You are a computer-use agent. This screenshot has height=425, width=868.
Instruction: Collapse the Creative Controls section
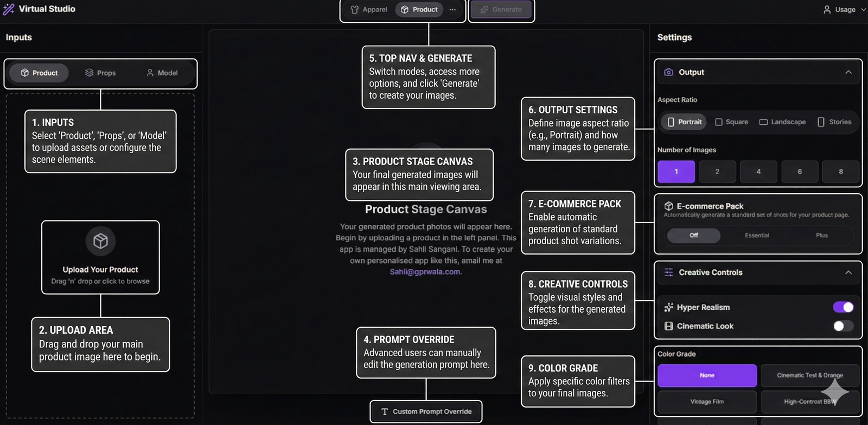tap(848, 272)
